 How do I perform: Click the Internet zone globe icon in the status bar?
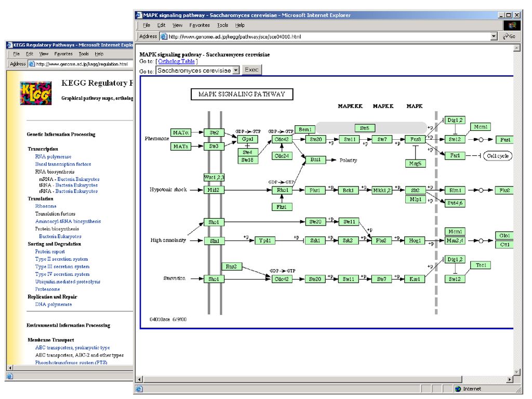tap(458, 389)
